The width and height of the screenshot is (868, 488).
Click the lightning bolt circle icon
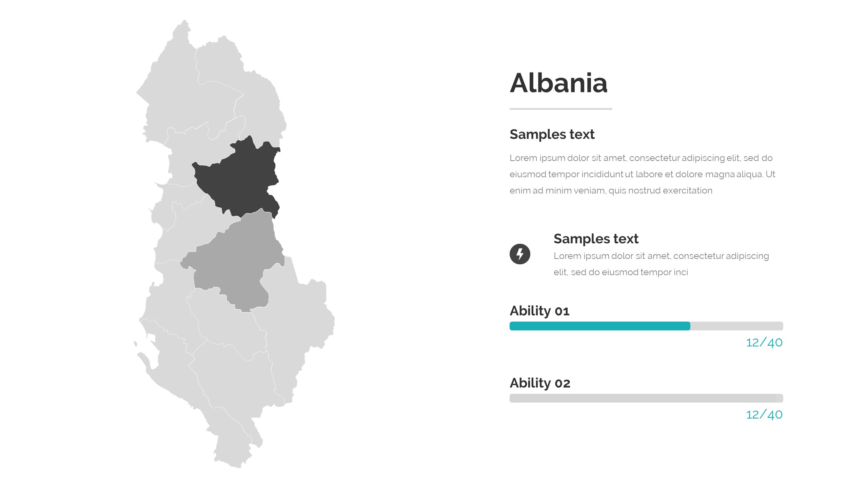tap(520, 254)
